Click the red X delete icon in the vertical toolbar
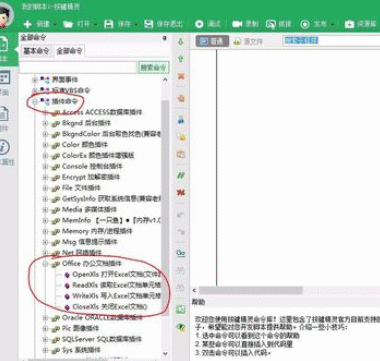Viewport: 380px width, 361px height. point(181,76)
